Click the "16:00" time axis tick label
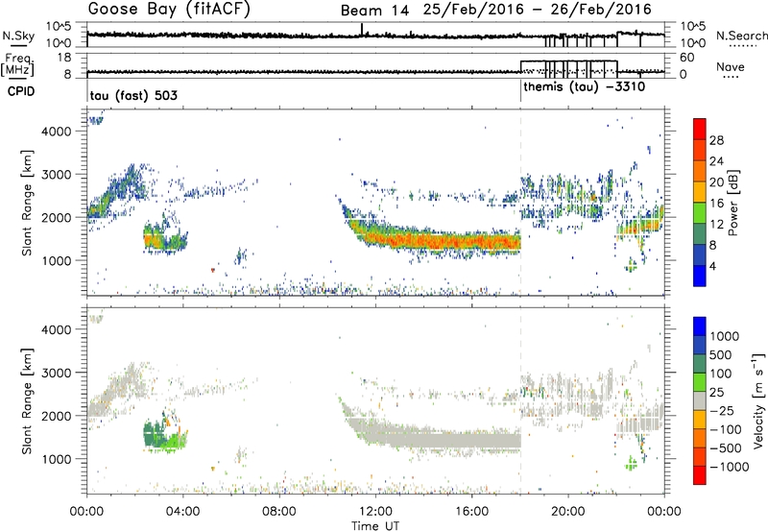Screen dimensions: 768x532 (x=471, y=512)
